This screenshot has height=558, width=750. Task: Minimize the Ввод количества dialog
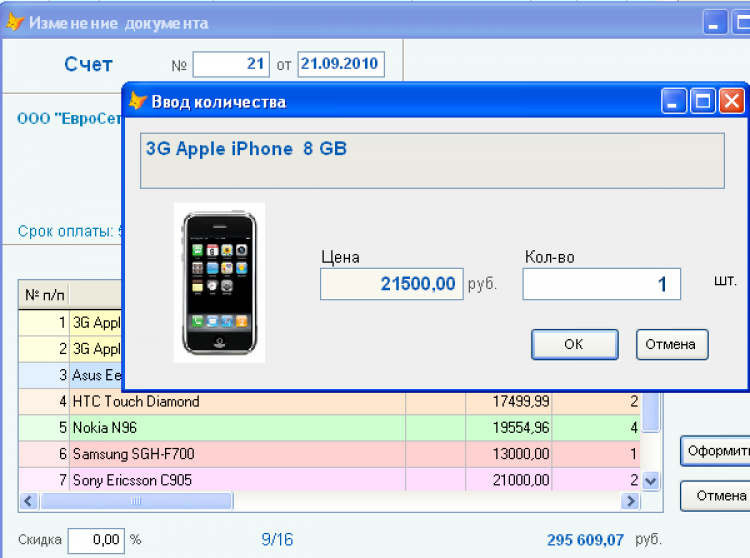click(x=673, y=101)
